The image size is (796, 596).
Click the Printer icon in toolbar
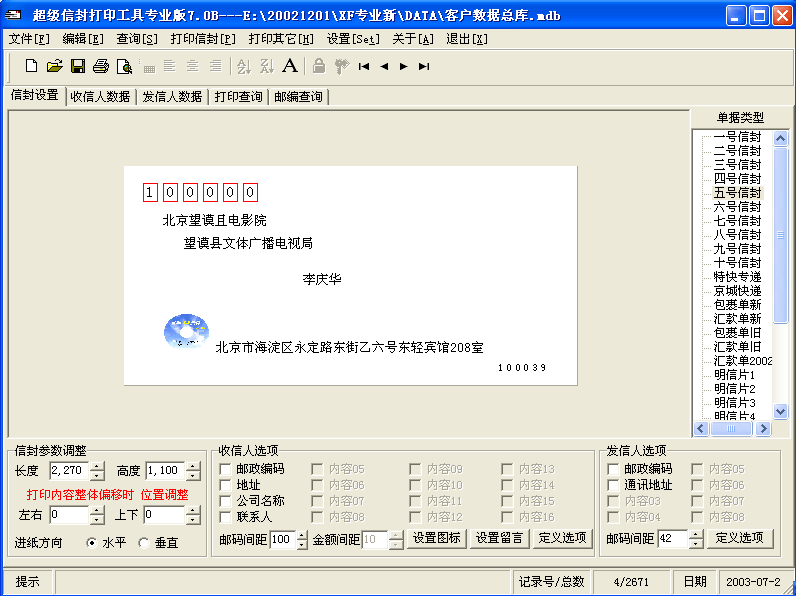100,67
